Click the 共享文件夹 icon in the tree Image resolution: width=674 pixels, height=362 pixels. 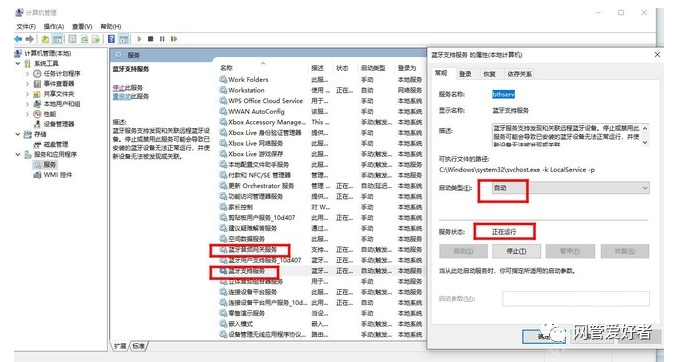[x=37, y=94]
